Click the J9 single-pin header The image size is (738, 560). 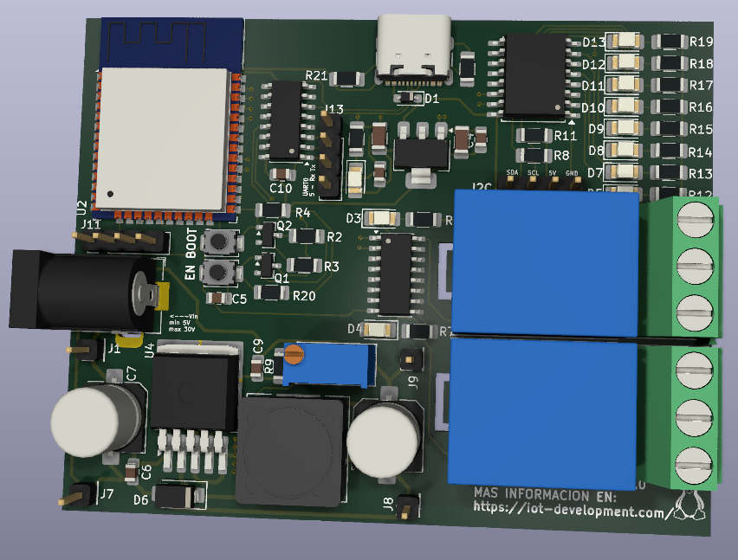point(410,360)
